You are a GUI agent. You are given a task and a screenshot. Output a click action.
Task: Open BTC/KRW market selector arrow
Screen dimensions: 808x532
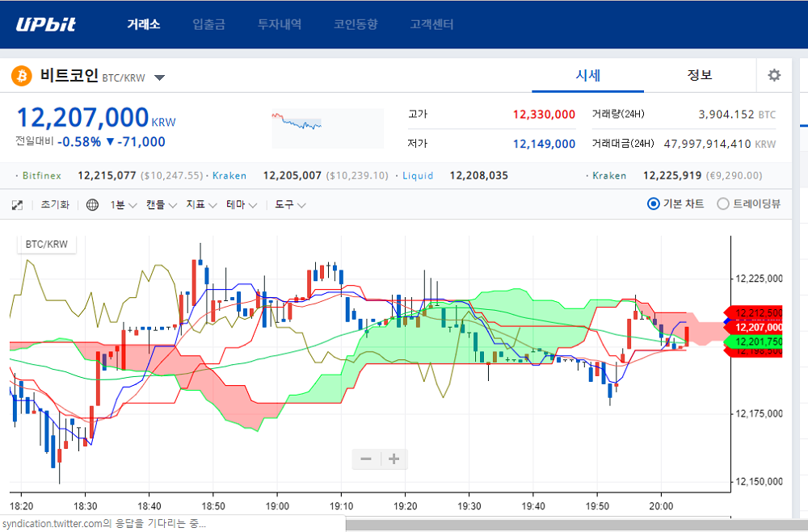tap(160, 77)
